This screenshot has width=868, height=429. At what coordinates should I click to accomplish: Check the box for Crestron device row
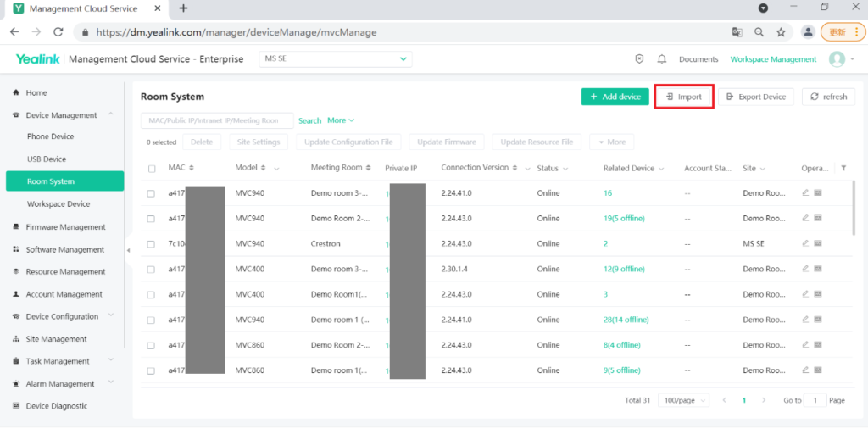(151, 244)
